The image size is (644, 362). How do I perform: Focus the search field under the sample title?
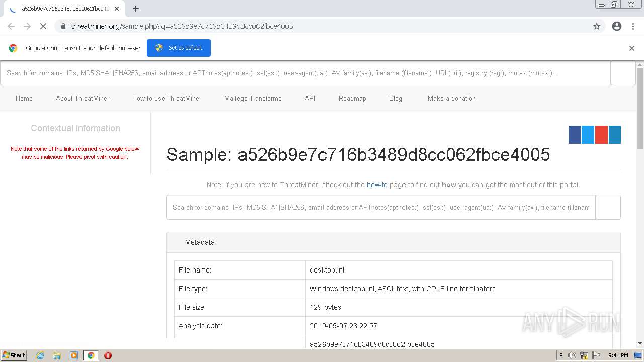[x=381, y=207]
